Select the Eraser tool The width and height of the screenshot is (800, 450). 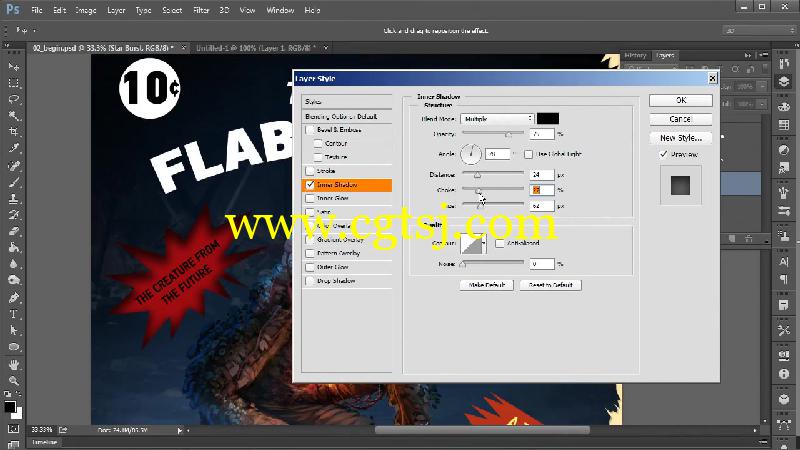click(x=14, y=231)
